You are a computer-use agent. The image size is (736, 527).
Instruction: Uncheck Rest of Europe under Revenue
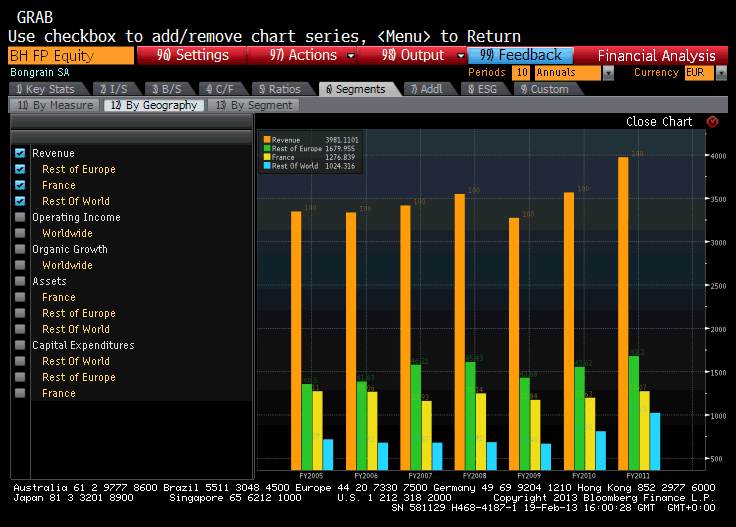(20, 169)
